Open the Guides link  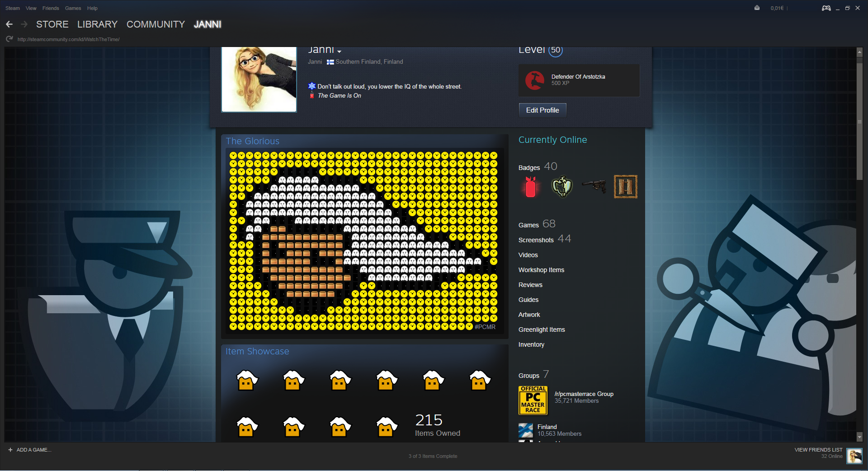pyautogui.click(x=528, y=300)
